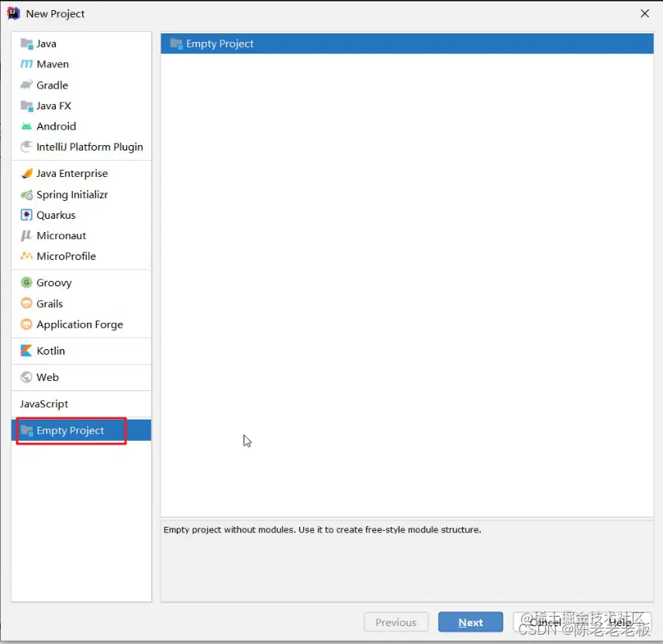Viewport: 663px width, 644px height.
Task: Click the Java FX folder icon
Action: point(26,106)
